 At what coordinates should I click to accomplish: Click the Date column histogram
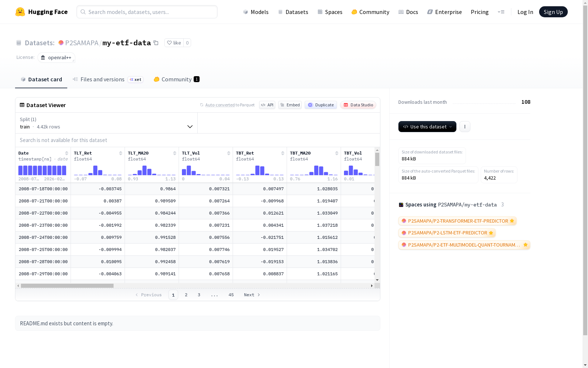point(43,170)
